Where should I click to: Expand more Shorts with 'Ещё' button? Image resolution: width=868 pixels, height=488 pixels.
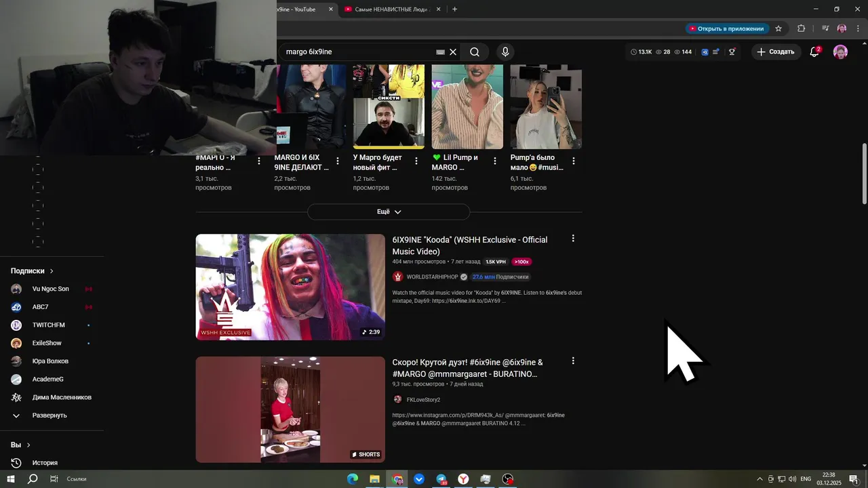click(x=389, y=211)
